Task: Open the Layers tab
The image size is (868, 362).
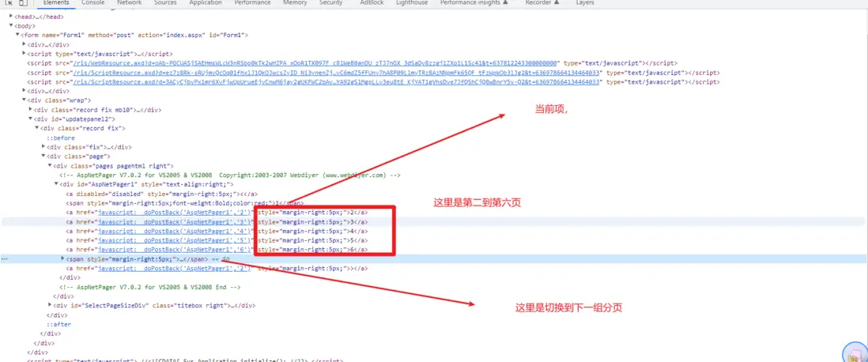Action: pos(585,3)
